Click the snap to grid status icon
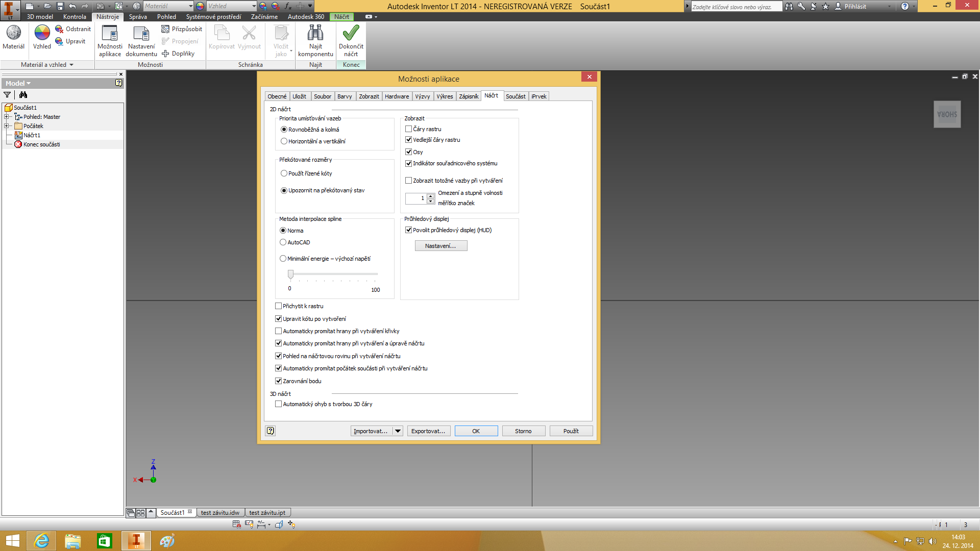Screen dimensions: 980x551 (x=236, y=524)
